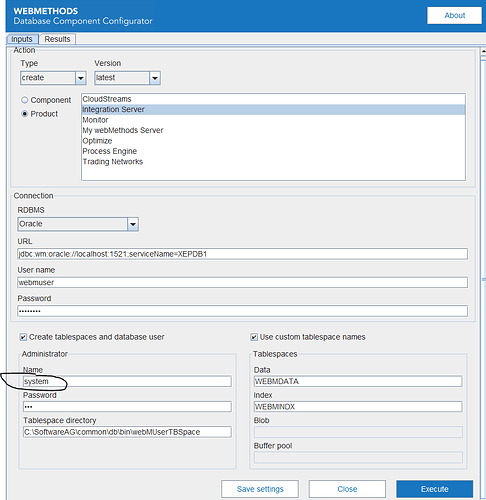Click the Close button
Screen dimensions: 486x500
(347, 489)
